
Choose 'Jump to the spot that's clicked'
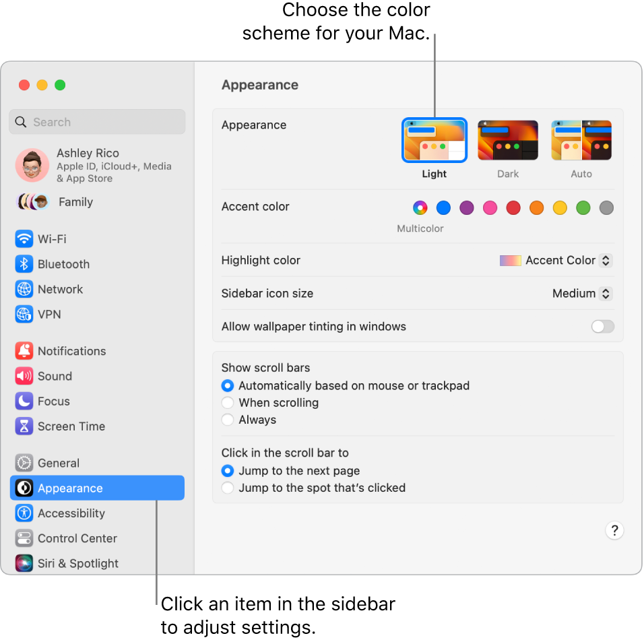[228, 488]
